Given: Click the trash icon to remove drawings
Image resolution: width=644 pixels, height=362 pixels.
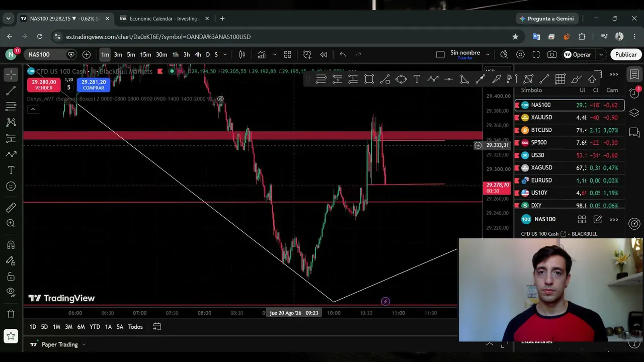Looking at the screenshot, I should point(11,314).
